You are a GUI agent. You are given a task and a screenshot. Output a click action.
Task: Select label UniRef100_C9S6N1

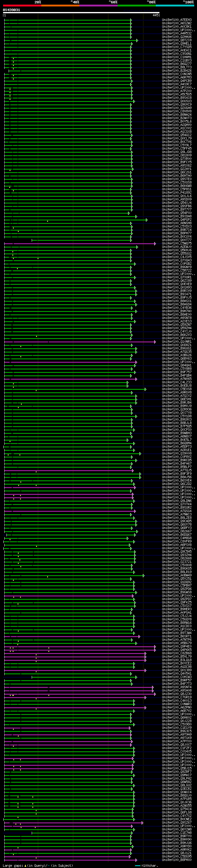click(177, 54)
